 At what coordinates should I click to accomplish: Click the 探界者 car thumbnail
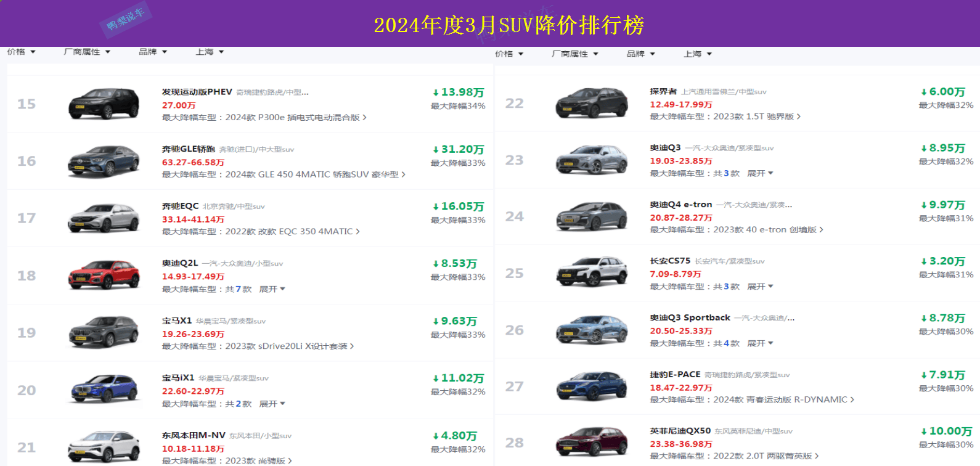[592, 103]
